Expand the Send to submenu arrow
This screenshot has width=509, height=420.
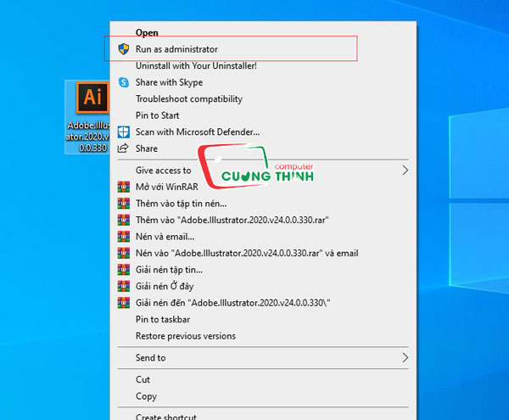pos(405,358)
